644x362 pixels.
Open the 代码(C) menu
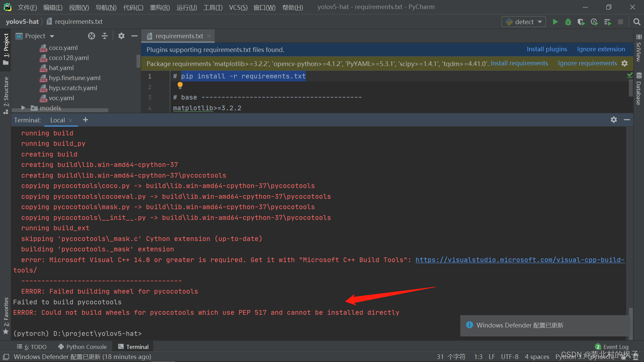[133, 7]
